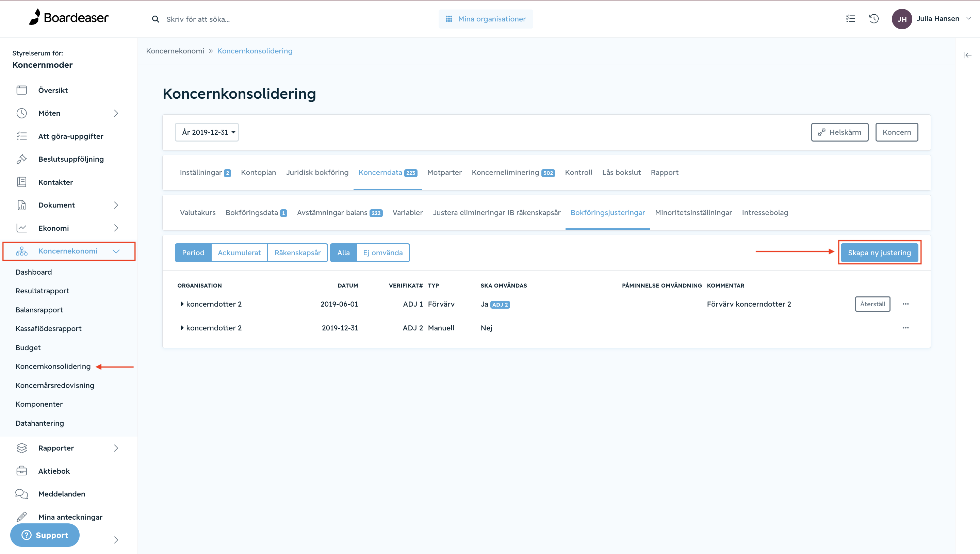Image resolution: width=980 pixels, height=554 pixels.
Task: Click the Beslutsuppföljning gavel icon
Action: point(22,159)
